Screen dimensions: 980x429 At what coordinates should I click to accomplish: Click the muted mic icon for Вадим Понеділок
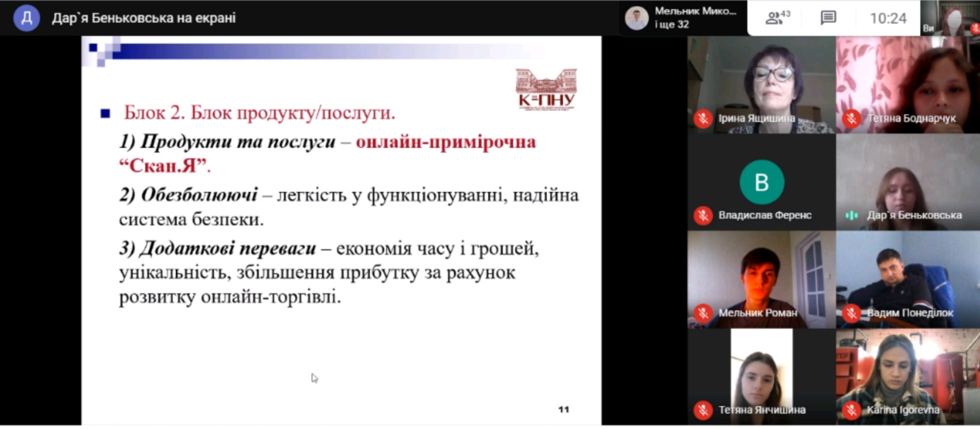point(851,313)
